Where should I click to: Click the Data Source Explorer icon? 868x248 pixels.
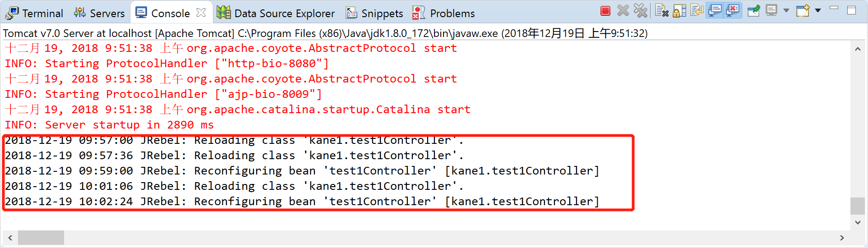(x=223, y=13)
